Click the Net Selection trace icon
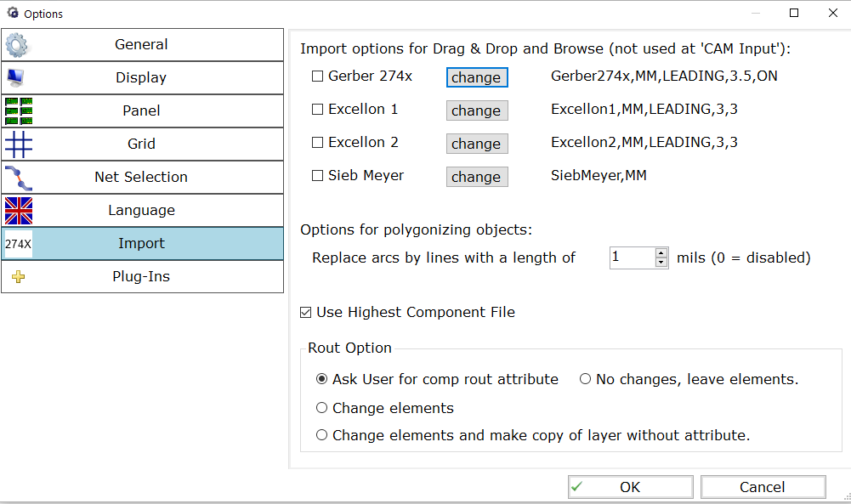The image size is (851, 504). pyautogui.click(x=19, y=178)
